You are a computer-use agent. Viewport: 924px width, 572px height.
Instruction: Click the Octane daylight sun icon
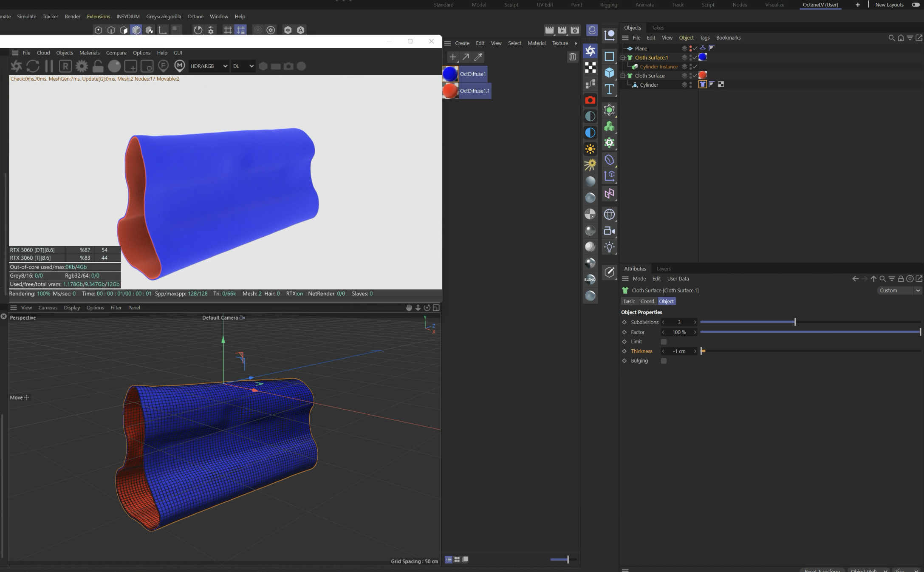pos(590,149)
